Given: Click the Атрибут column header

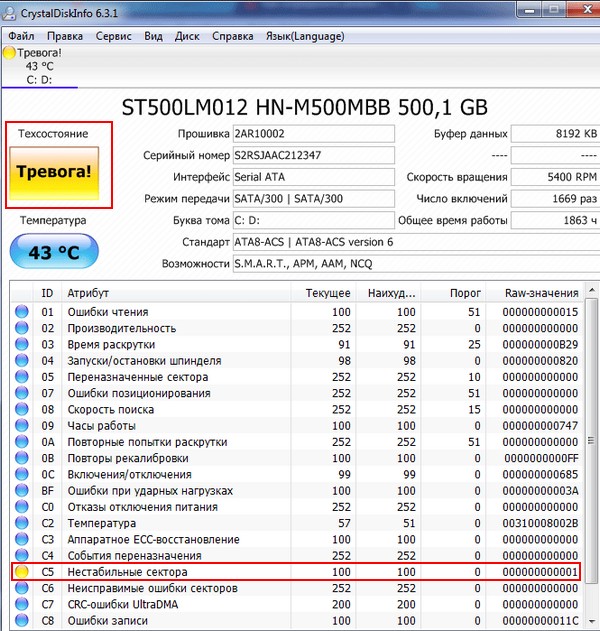Looking at the screenshot, I should 88,293.
